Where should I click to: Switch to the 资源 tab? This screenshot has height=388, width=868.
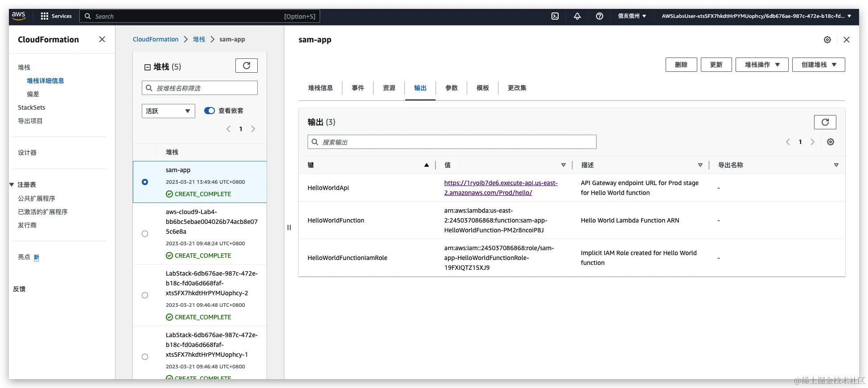click(x=389, y=88)
